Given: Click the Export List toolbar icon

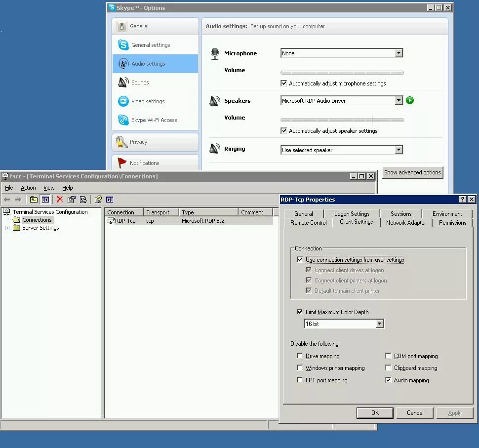Looking at the screenshot, I should pos(83,200).
